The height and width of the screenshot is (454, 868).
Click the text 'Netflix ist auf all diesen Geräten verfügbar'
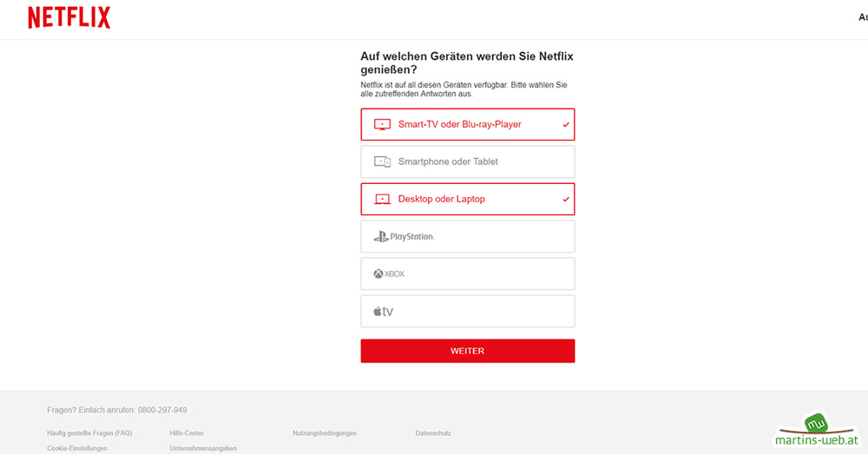point(434,85)
